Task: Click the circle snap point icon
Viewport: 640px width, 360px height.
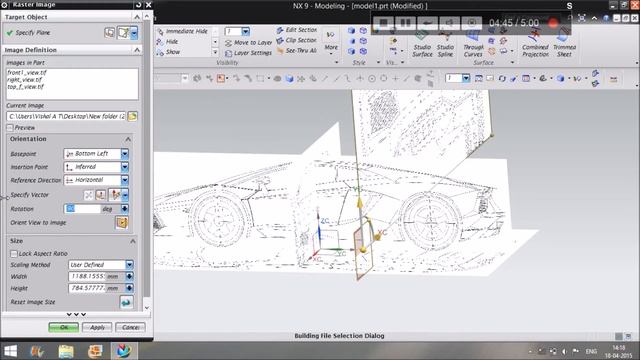Action: (372, 79)
